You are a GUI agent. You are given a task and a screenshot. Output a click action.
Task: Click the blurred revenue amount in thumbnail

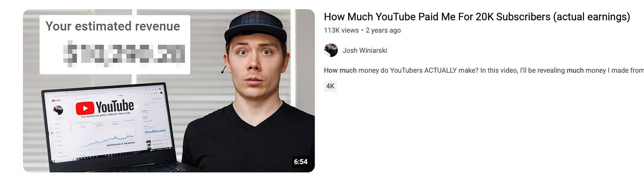(124, 52)
